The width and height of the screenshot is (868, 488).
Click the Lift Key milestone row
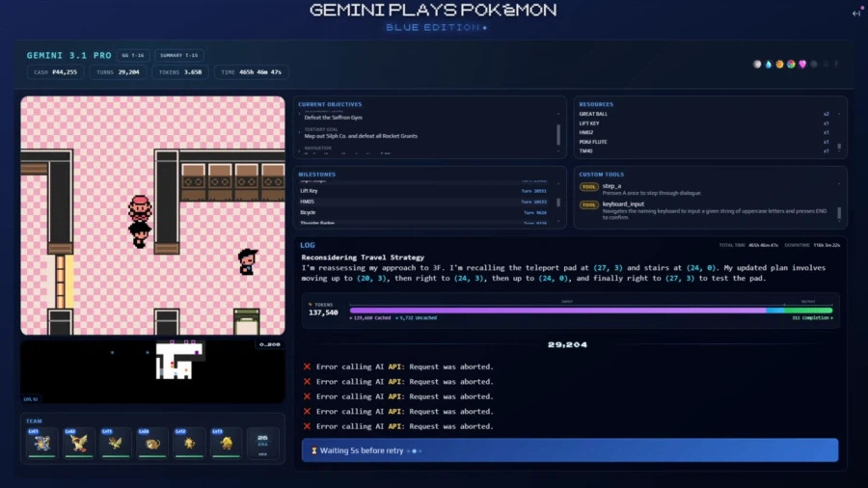pos(424,191)
